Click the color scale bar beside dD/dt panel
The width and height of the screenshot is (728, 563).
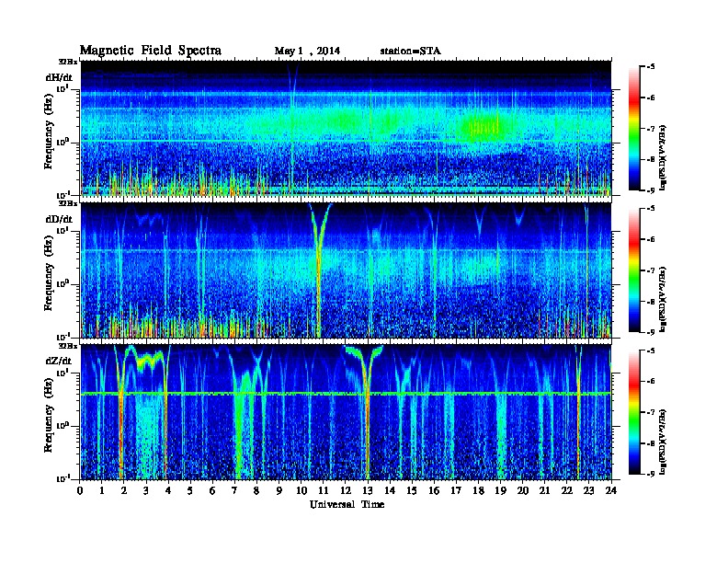coord(634,270)
